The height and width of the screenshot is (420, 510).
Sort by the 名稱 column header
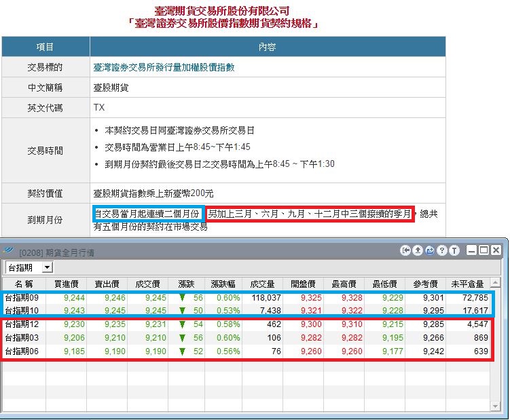coord(24,284)
